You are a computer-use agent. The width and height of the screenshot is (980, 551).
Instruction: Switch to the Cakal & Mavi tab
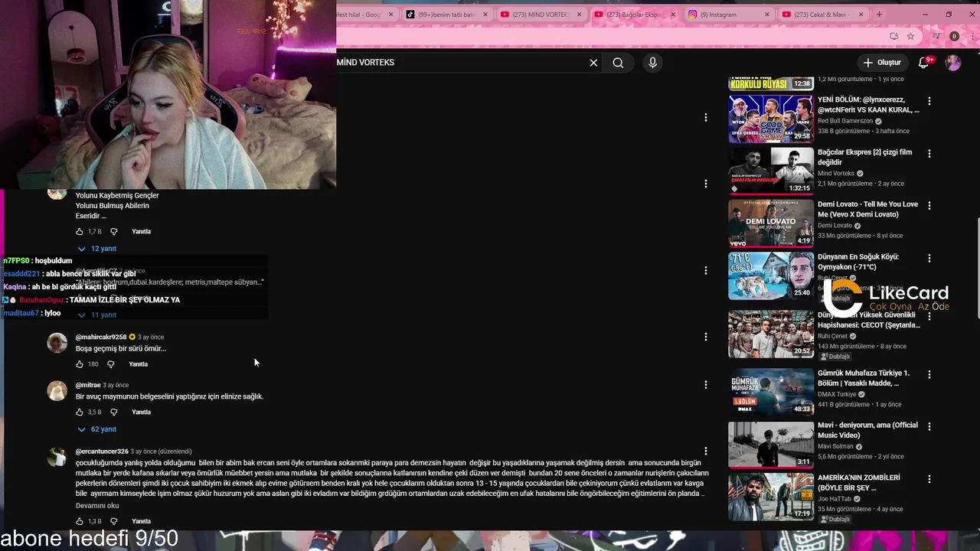click(824, 15)
